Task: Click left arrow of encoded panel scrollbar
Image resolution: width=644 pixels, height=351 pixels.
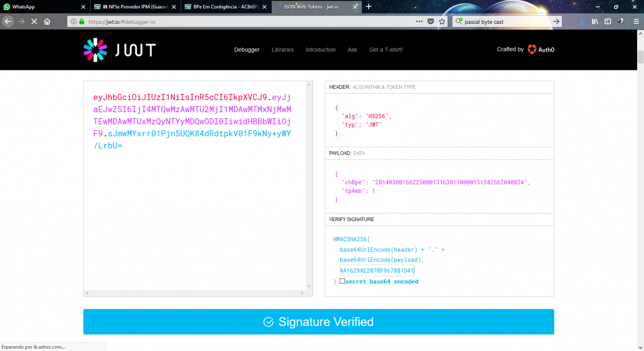Action: coord(87,293)
